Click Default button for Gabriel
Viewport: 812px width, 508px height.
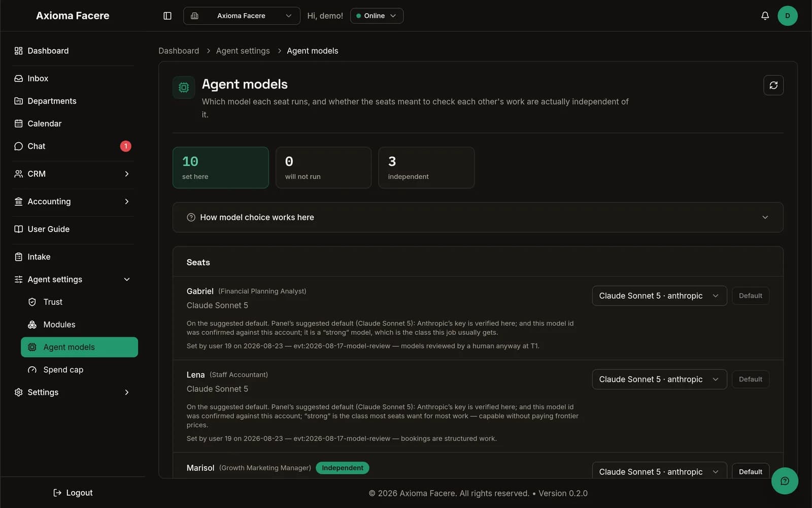tap(750, 296)
